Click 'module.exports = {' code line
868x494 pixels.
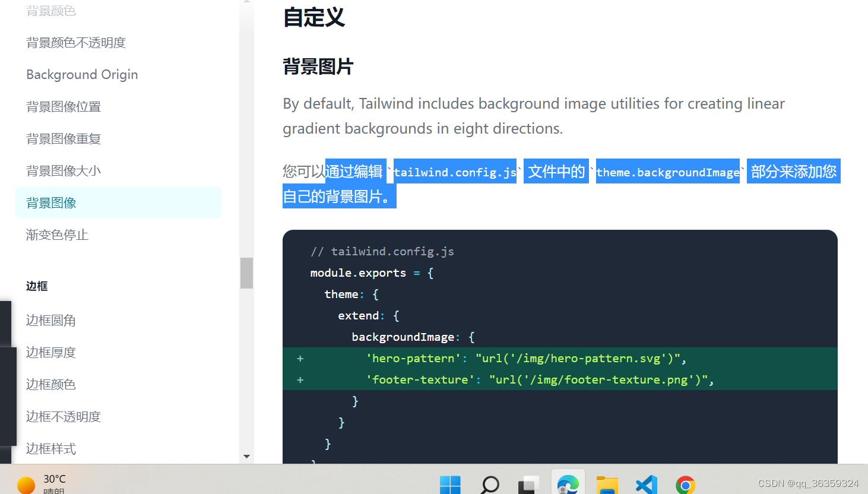[372, 273]
